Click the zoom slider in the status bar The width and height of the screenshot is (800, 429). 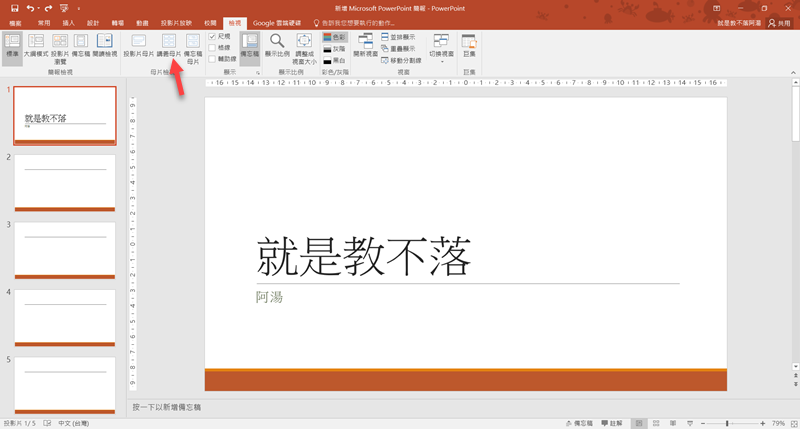727,423
